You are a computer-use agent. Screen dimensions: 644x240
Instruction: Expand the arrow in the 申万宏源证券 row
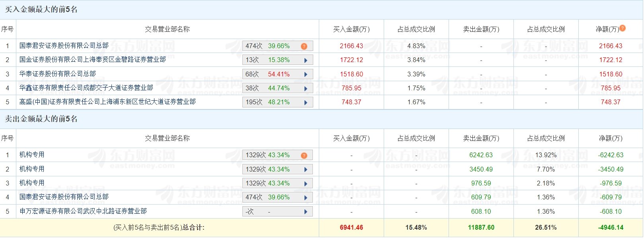(306, 212)
